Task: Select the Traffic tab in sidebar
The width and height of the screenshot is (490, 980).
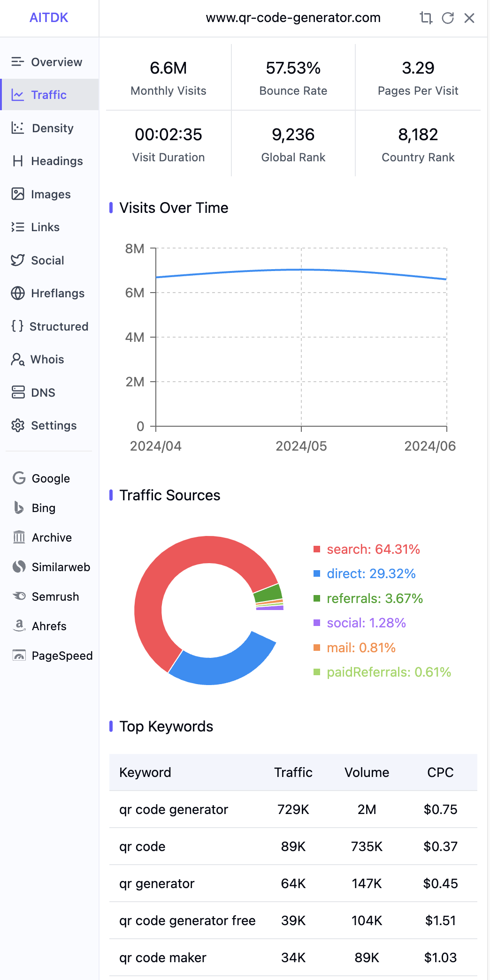Action: (49, 95)
